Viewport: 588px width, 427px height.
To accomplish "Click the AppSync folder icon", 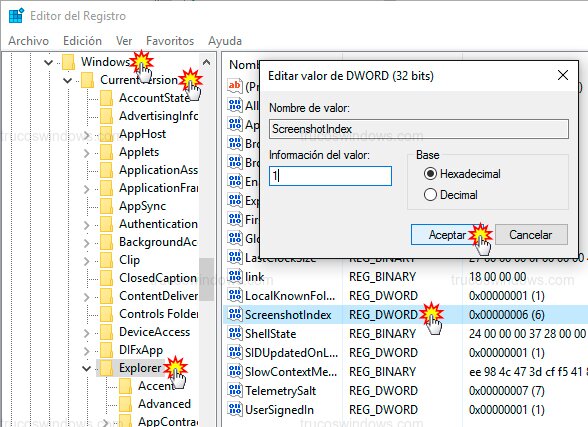I will tap(106, 206).
